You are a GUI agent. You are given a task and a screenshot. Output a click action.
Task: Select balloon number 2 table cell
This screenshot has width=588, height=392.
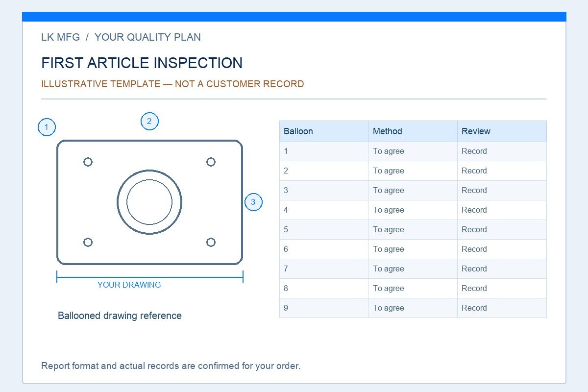(x=324, y=171)
